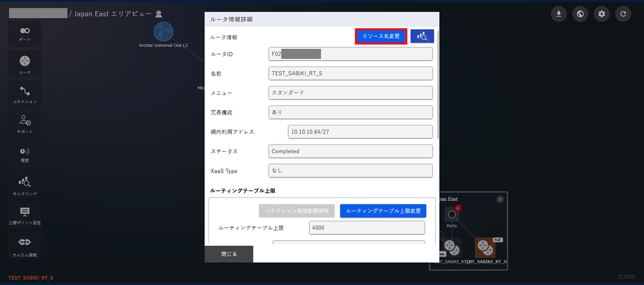Click the refresh icon at top right

623,14
